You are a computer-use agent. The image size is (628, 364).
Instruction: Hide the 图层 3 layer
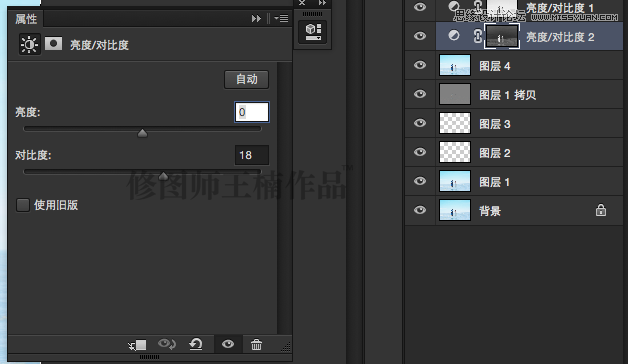[x=420, y=123]
